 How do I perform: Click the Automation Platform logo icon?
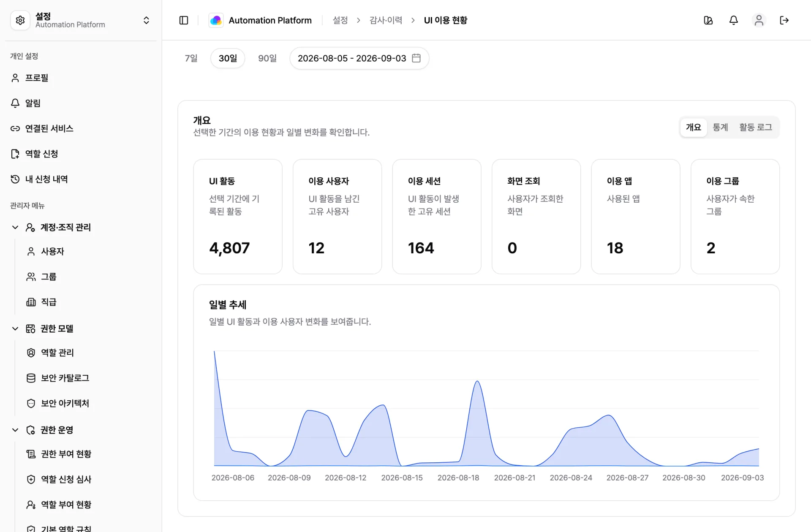[x=216, y=20]
